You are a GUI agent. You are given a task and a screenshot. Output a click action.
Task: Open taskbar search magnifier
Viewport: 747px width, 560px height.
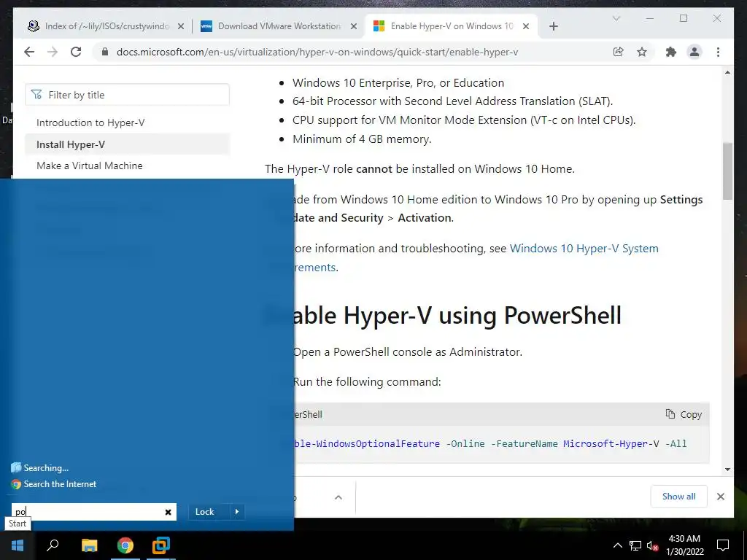pos(53,545)
